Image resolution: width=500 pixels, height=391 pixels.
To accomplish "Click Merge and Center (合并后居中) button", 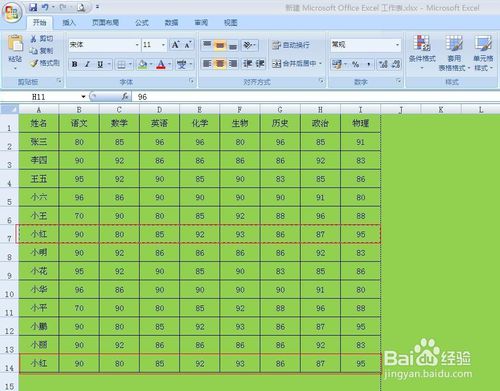I will coord(294,63).
